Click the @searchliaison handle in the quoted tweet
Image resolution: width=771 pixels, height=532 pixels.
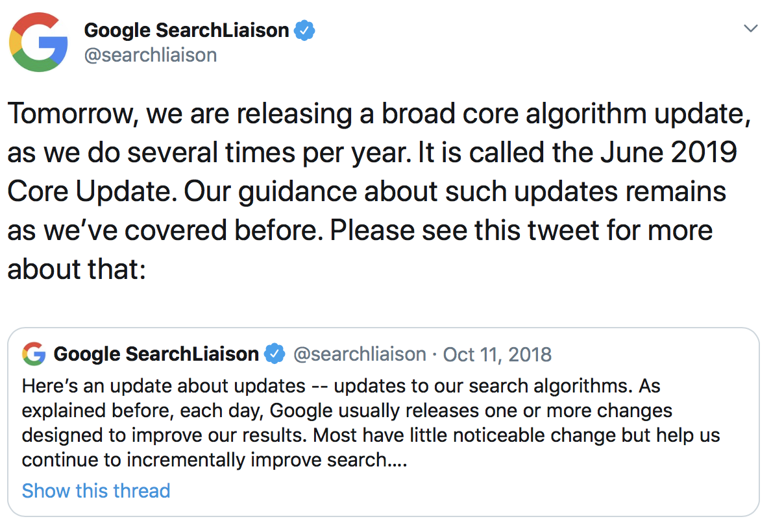(x=360, y=354)
